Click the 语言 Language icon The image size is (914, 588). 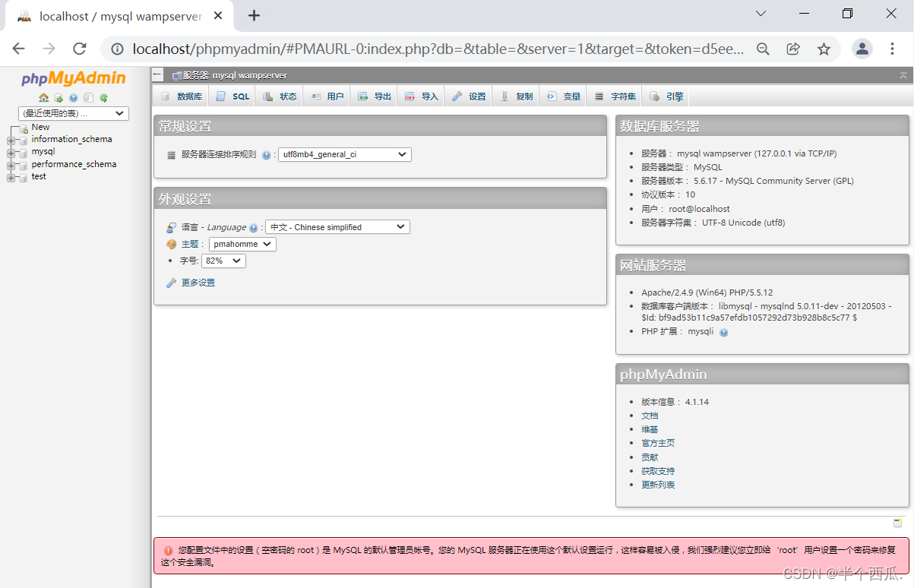pos(171,227)
